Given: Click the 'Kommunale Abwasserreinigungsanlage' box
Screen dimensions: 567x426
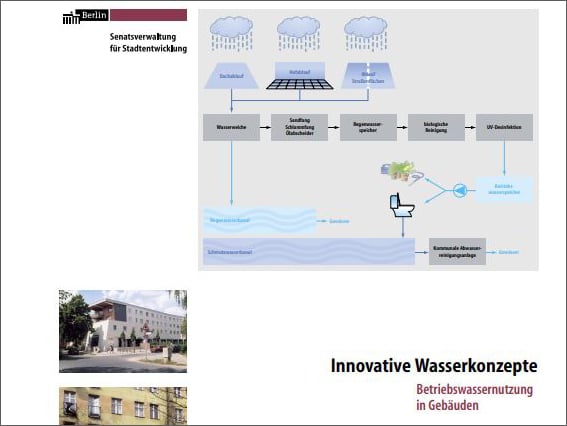Looking at the screenshot, I should coord(457,252).
